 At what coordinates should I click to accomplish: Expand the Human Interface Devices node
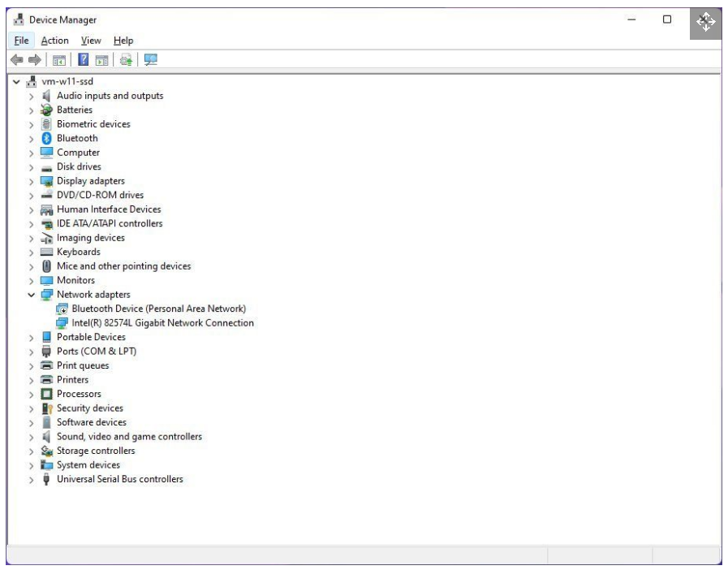[x=31, y=209]
